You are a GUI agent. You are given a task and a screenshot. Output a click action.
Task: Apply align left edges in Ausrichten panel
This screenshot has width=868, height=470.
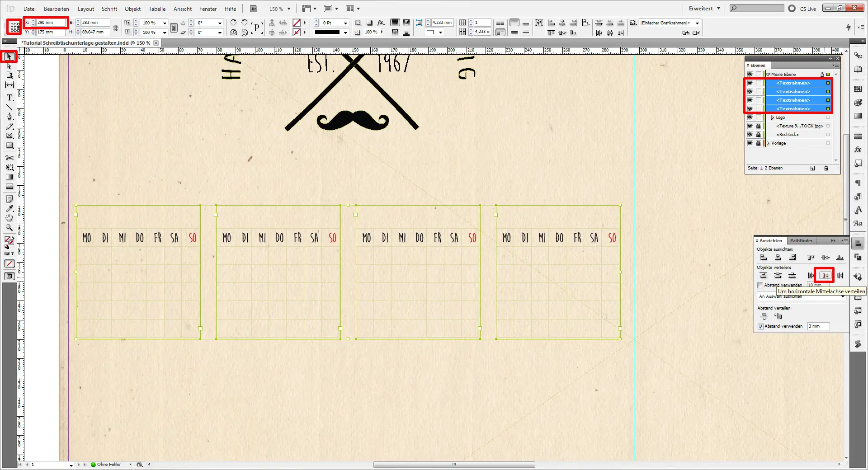pos(764,258)
